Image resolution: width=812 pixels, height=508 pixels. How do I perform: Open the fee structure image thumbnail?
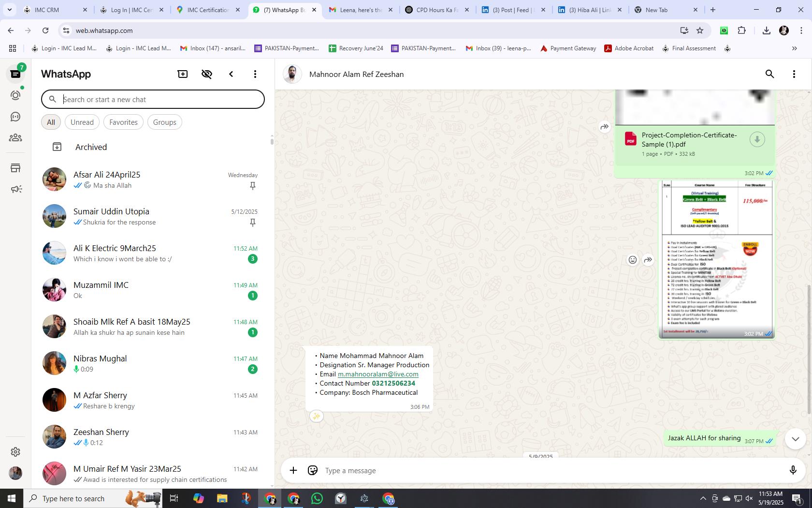717,259
